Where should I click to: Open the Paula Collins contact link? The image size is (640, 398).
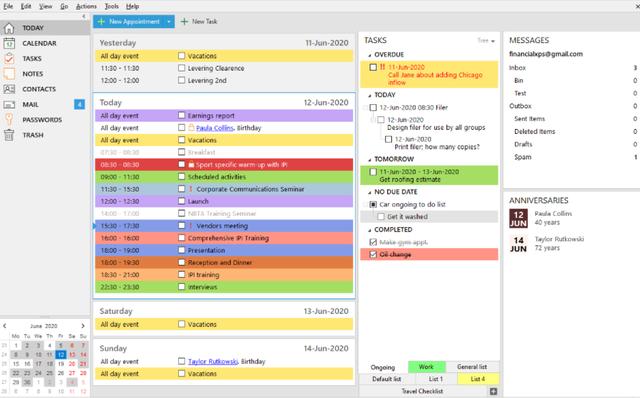[x=215, y=128]
